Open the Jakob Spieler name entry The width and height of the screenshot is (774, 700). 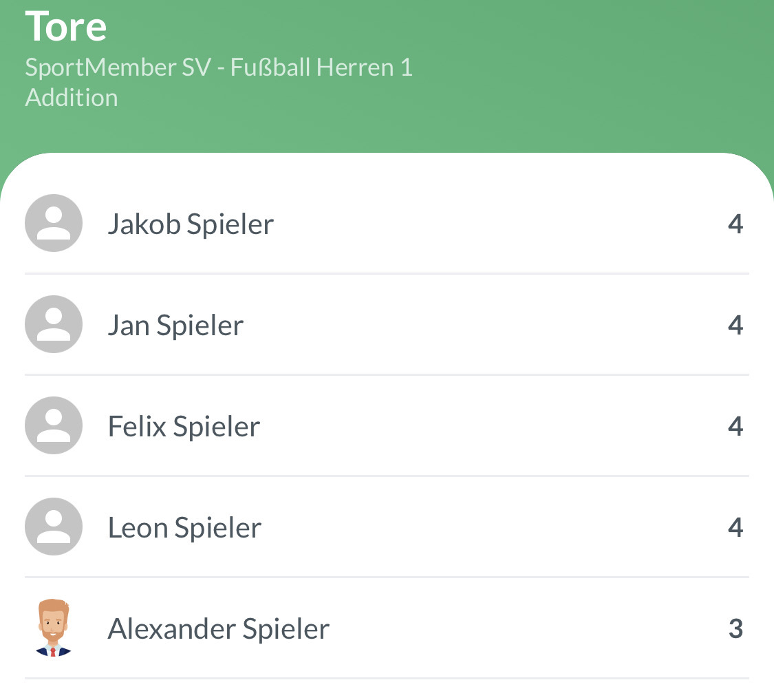pos(191,224)
